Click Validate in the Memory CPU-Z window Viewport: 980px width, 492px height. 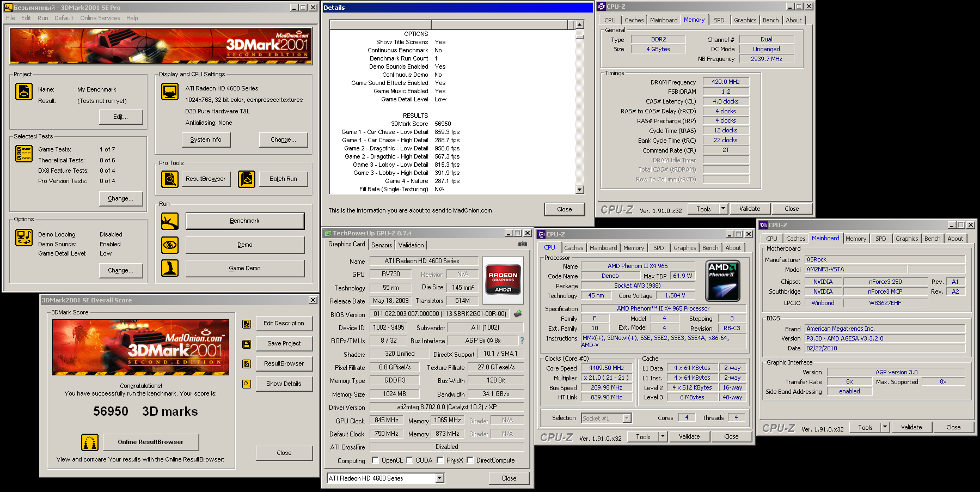[x=750, y=209]
